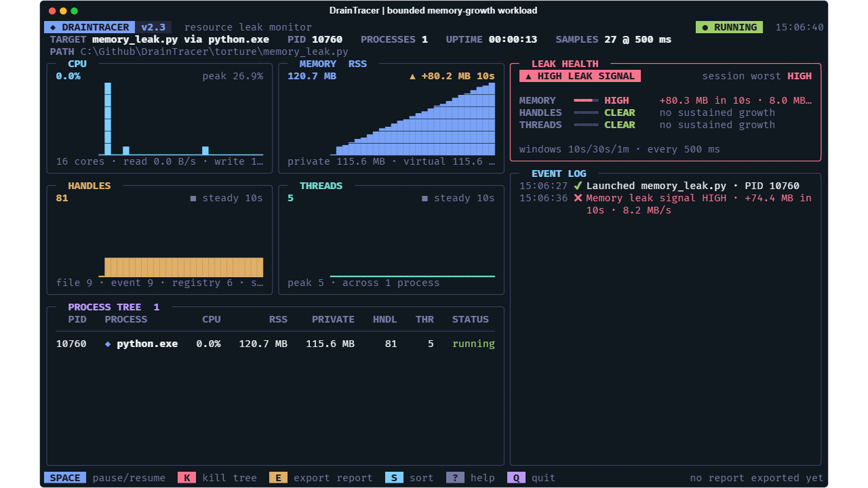
Task: Click the orange HANDLES history chart
Action: tap(181, 267)
